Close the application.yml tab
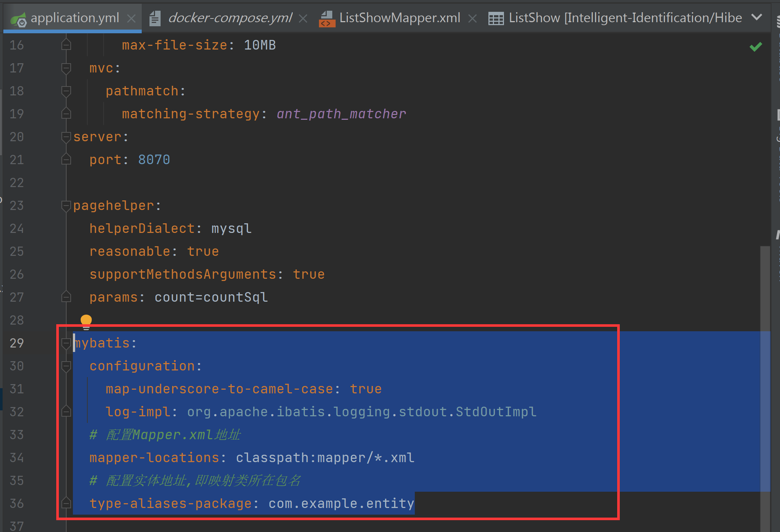The width and height of the screenshot is (780, 532). (x=131, y=18)
